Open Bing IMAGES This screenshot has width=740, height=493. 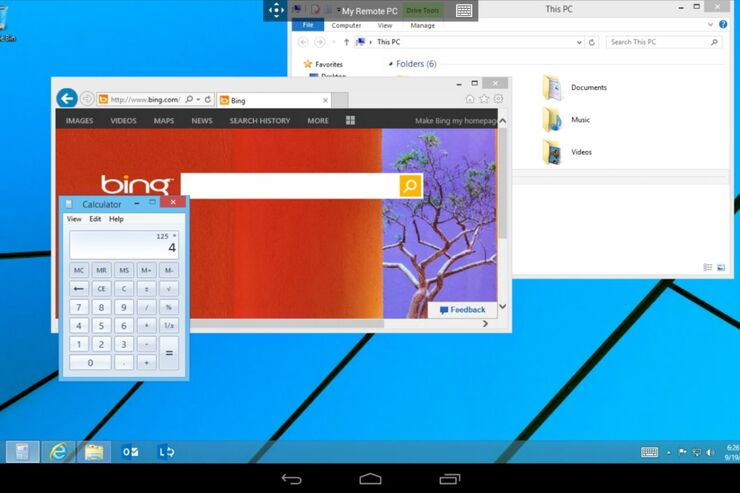(79, 121)
